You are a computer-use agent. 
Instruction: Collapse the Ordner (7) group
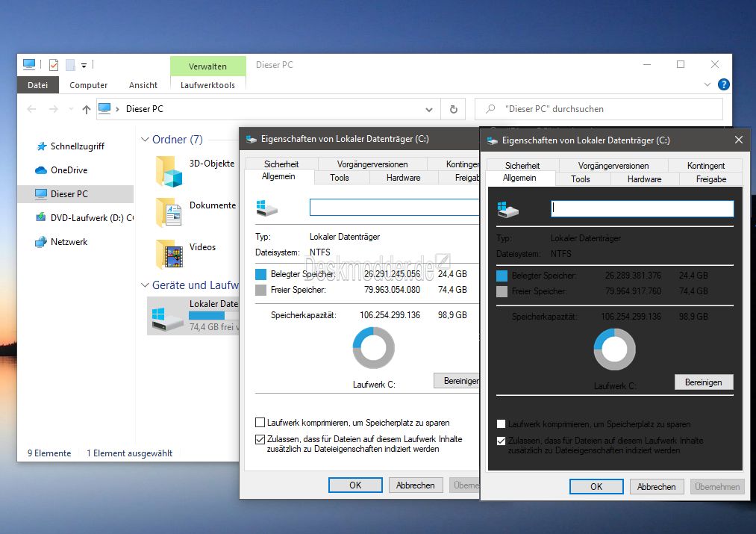pos(145,140)
